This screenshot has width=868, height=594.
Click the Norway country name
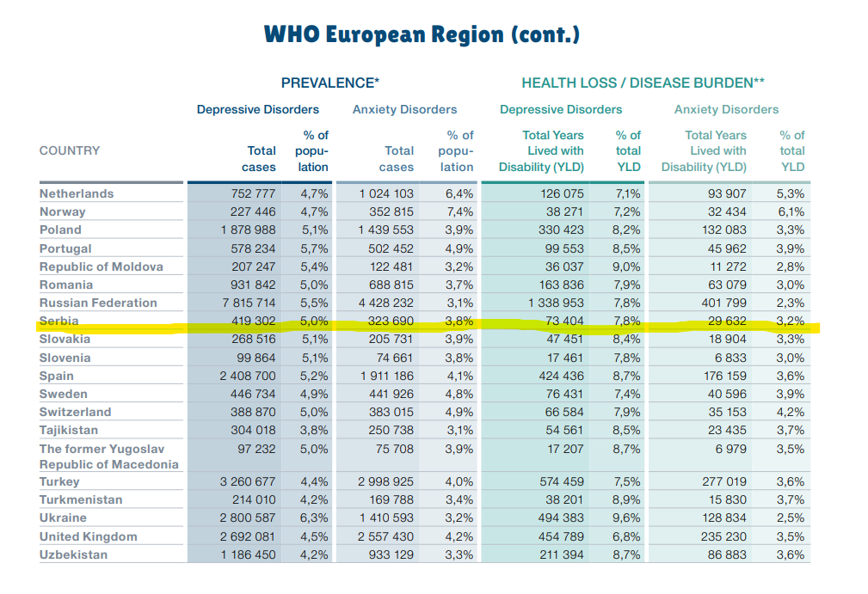click(x=63, y=211)
